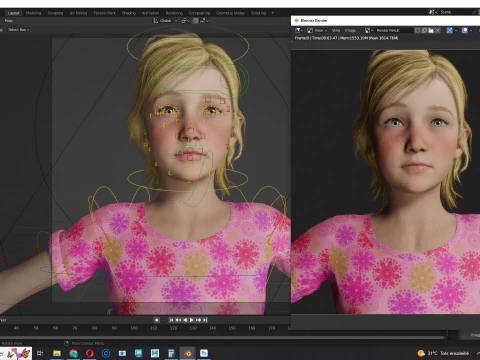This screenshot has height=360, width=480.
Task: Jump to the previous keyframe
Action: [178, 320]
